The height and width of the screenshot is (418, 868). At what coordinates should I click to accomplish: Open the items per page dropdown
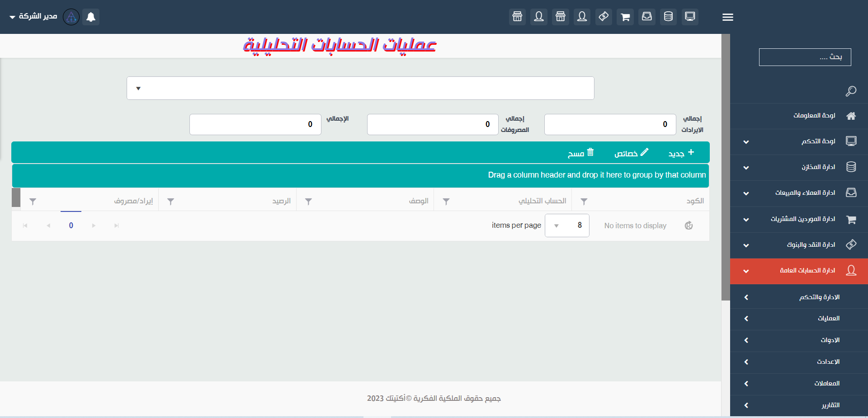click(x=567, y=225)
